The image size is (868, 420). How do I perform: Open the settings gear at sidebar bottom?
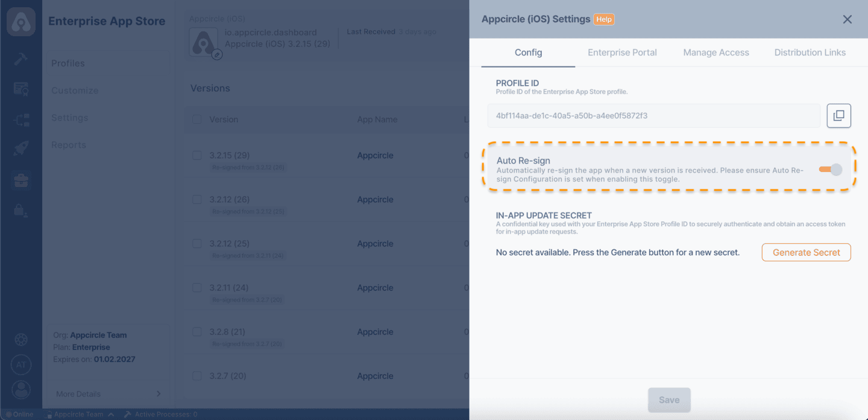(x=21, y=339)
